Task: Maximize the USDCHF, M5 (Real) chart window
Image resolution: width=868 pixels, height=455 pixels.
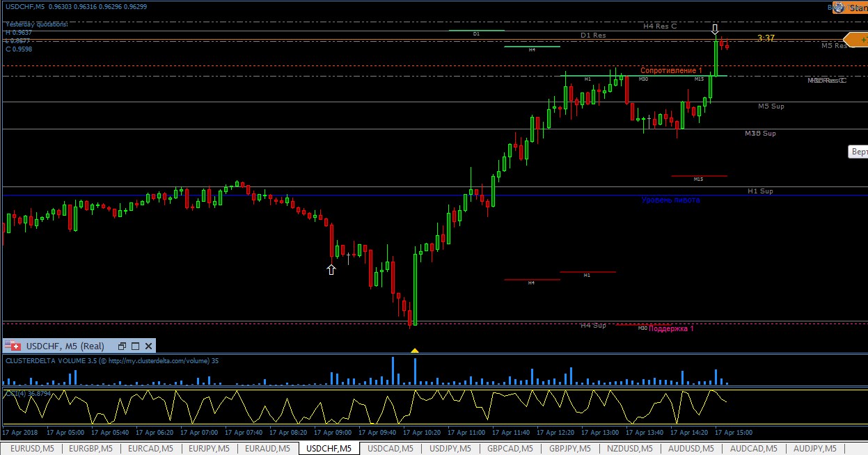Action: click(135, 346)
